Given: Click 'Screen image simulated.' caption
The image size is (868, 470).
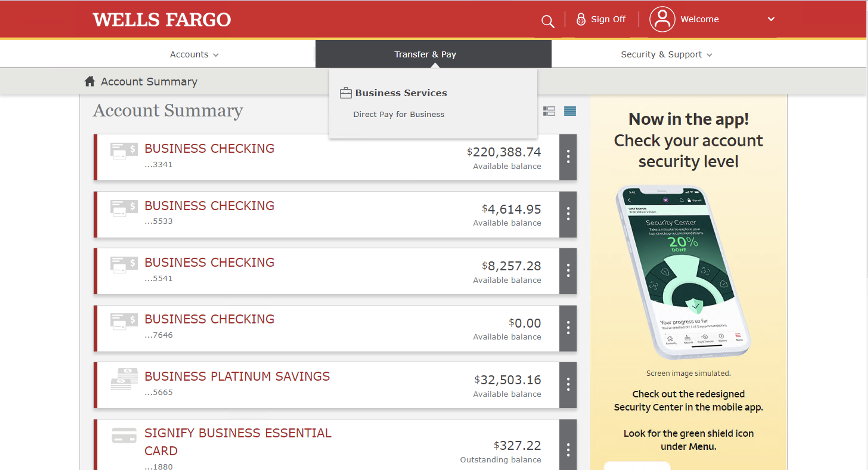Looking at the screenshot, I should tap(688, 373).
